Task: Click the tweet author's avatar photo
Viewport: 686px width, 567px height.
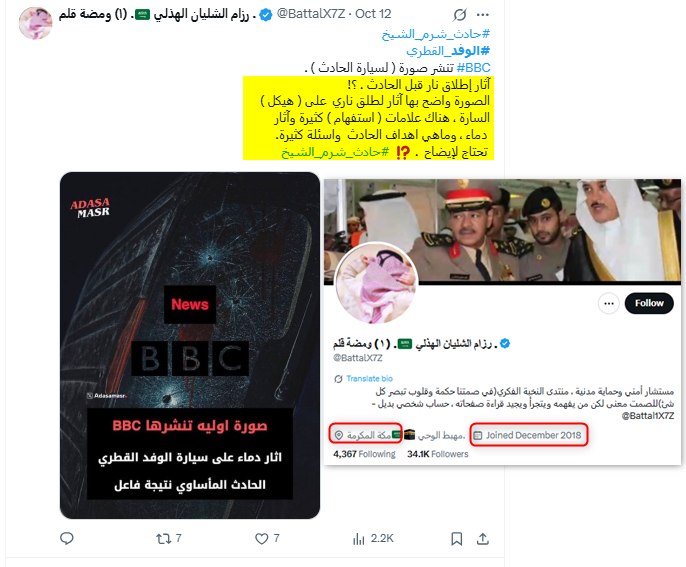Action: pos(35,23)
